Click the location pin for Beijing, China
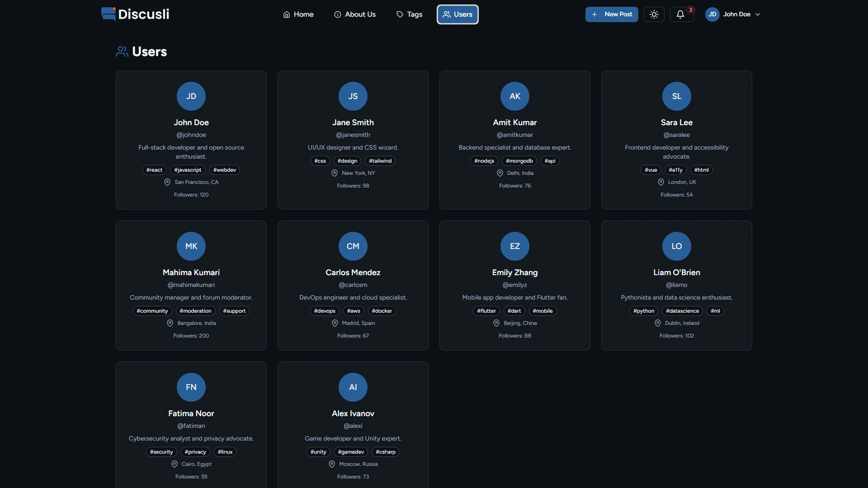868x488 pixels. point(496,323)
